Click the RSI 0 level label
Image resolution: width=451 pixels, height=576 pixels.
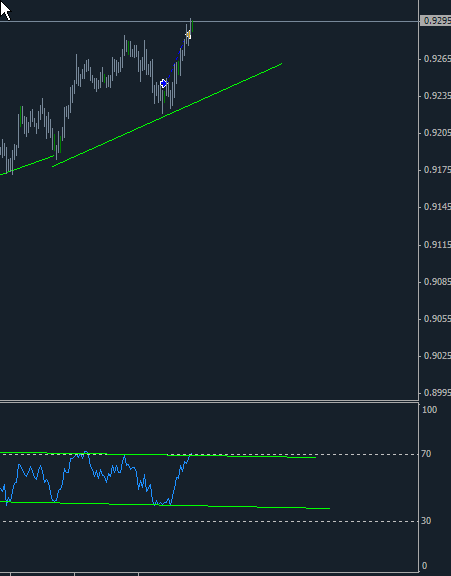pyautogui.click(x=425, y=566)
